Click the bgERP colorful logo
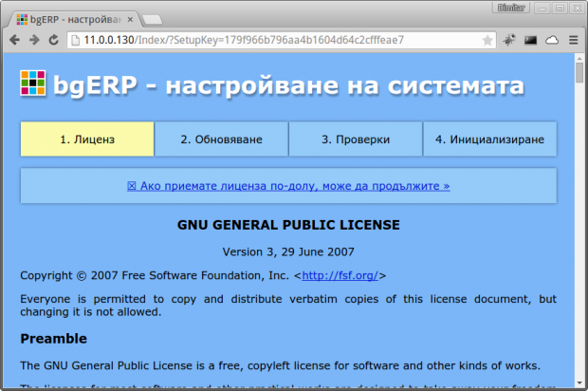The image size is (588, 391). 33,83
